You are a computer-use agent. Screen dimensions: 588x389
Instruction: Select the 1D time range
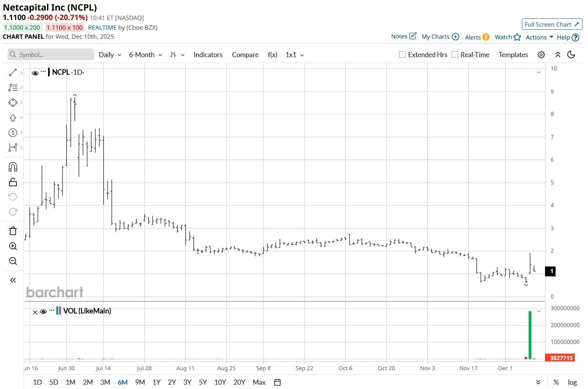click(x=38, y=382)
